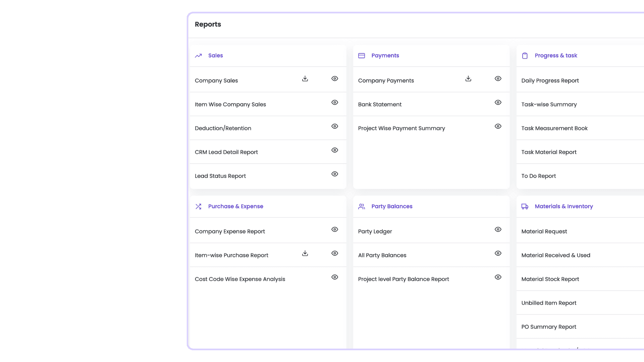
Task: Click the Materials & Inventory truck icon
Action: (x=525, y=206)
